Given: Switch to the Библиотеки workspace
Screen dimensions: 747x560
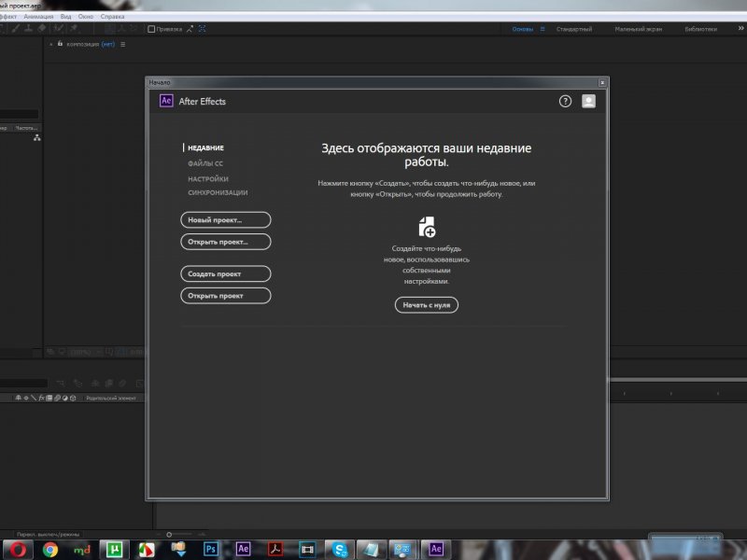Looking at the screenshot, I should point(701,29).
